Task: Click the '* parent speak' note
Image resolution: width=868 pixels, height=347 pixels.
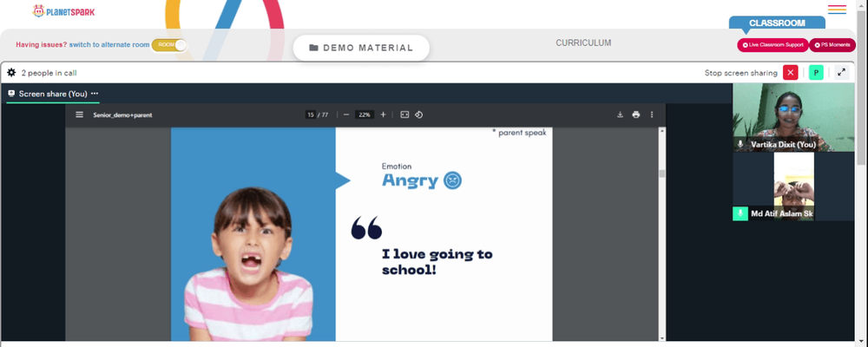Action: pyautogui.click(x=519, y=133)
